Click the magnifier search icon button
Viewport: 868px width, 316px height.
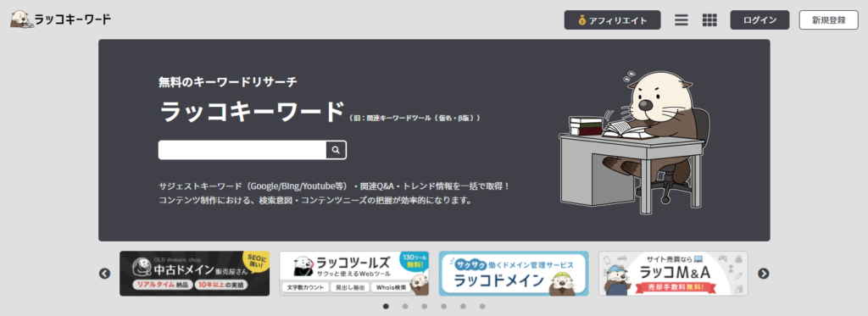(336, 150)
